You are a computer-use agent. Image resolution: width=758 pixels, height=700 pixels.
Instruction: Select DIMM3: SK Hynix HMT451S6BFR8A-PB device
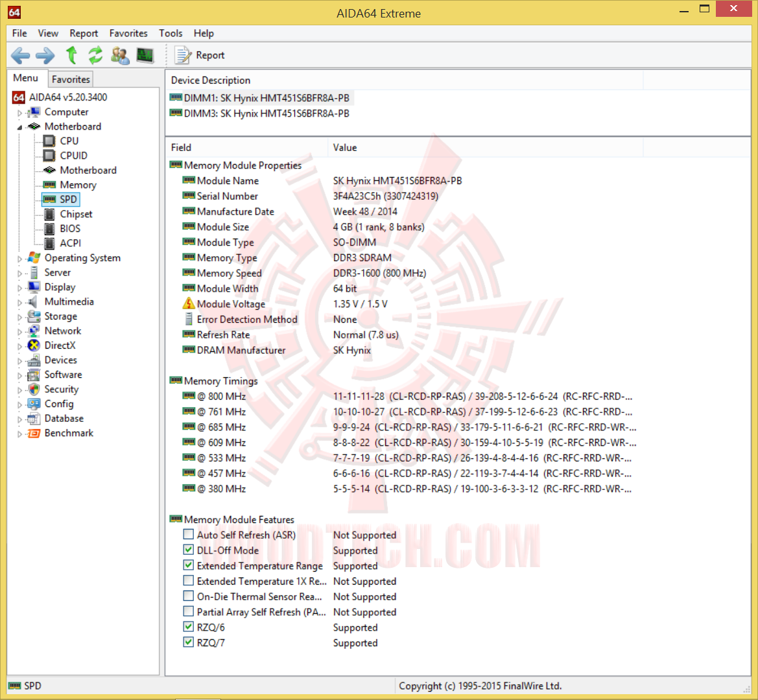pos(259,113)
